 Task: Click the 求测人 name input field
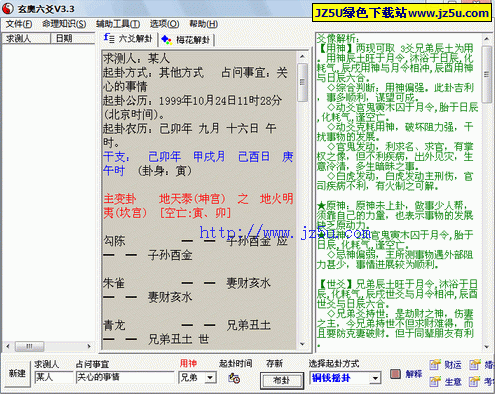(x=54, y=377)
